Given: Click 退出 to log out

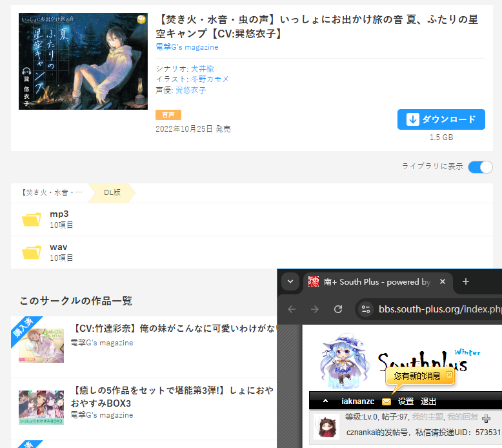Looking at the screenshot, I should click(428, 402).
